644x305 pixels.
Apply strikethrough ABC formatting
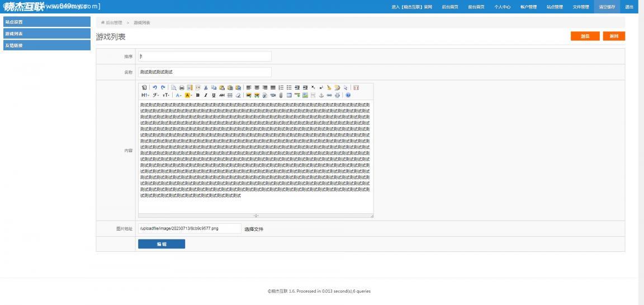(x=222, y=95)
